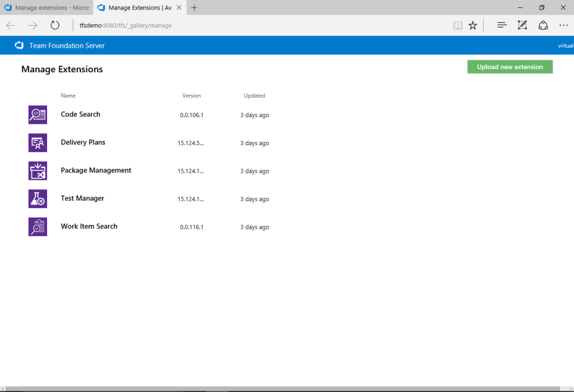574x392 pixels.
Task: Open the More options menu
Action: [563, 25]
